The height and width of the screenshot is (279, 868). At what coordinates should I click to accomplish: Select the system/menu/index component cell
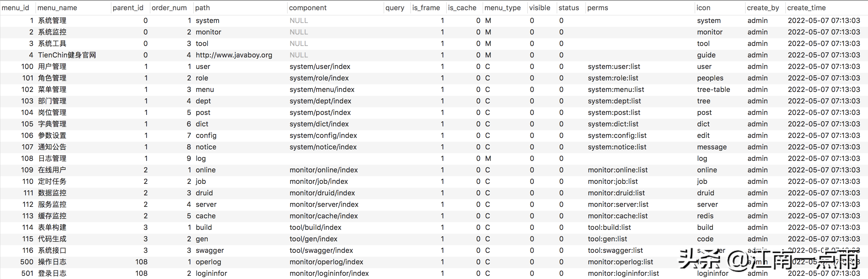click(x=322, y=89)
